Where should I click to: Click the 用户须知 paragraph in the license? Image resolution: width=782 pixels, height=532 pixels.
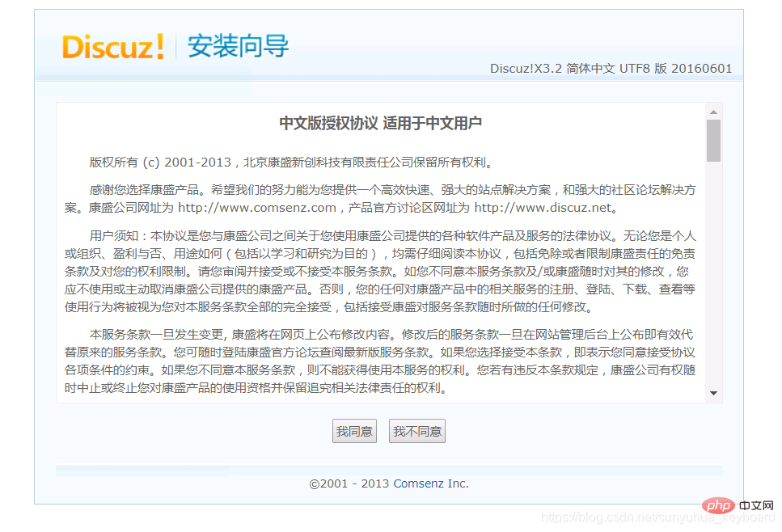380,269
